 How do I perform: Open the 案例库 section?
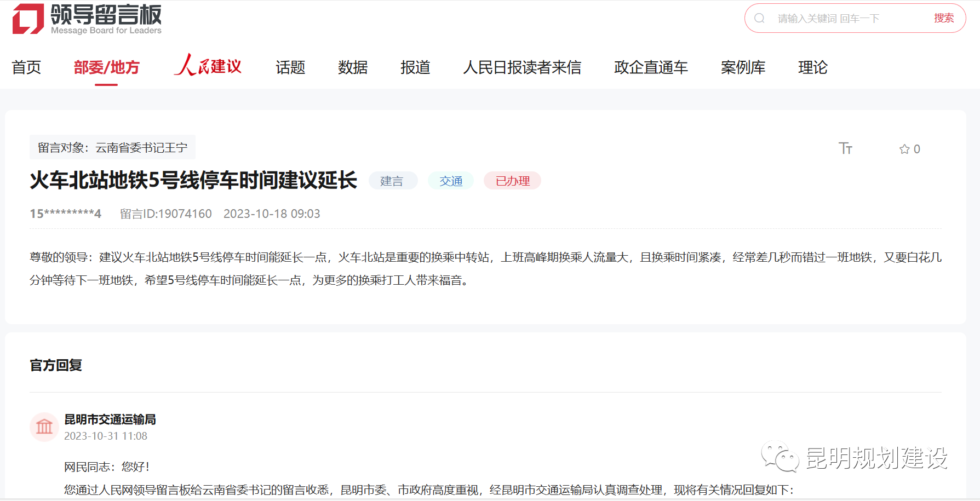pos(743,67)
